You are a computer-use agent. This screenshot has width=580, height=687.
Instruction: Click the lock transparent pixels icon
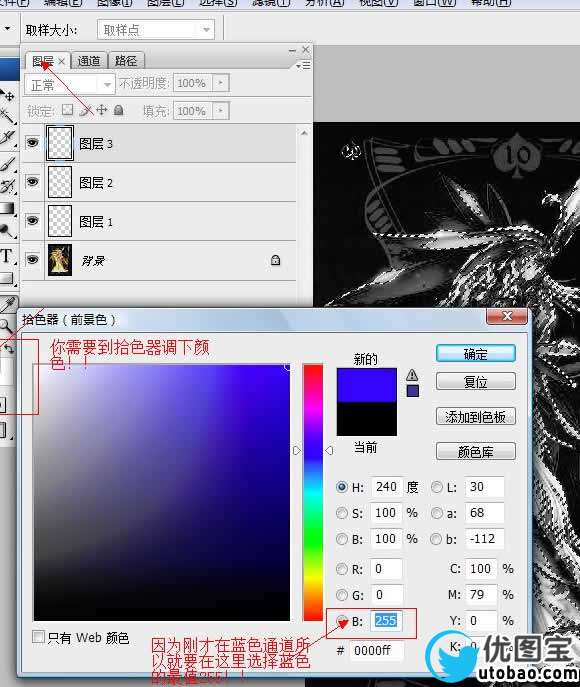pyautogui.click(x=67, y=110)
